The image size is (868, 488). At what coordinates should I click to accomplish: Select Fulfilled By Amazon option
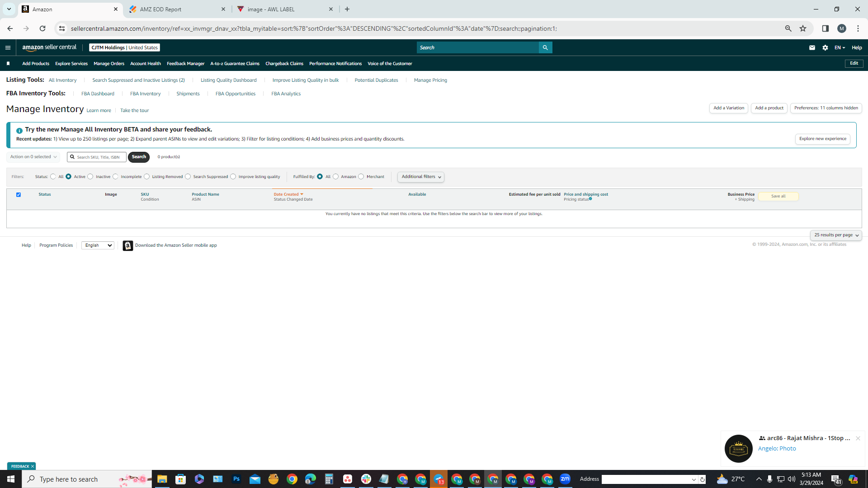[335, 177]
